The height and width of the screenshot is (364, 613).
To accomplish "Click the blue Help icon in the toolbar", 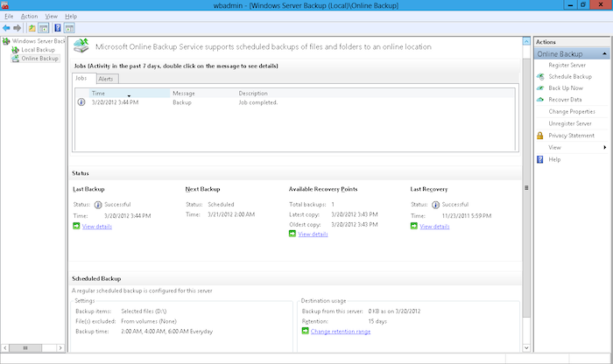I will click(x=57, y=27).
